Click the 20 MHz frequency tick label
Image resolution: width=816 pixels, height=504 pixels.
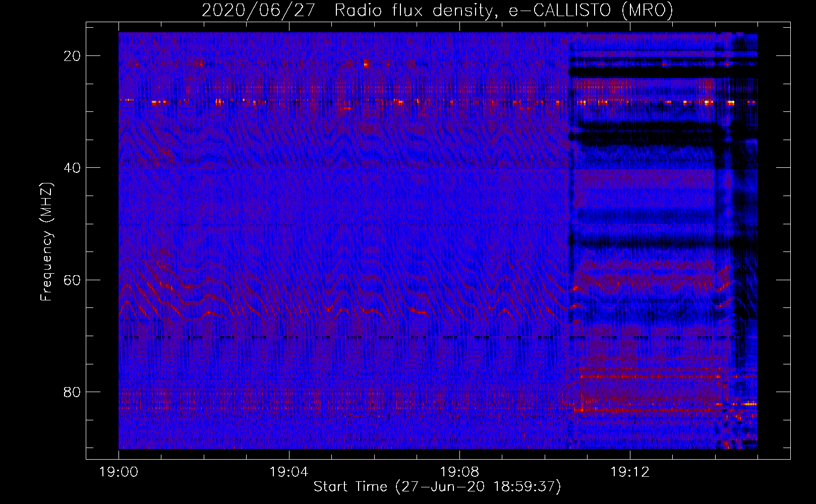click(72, 56)
